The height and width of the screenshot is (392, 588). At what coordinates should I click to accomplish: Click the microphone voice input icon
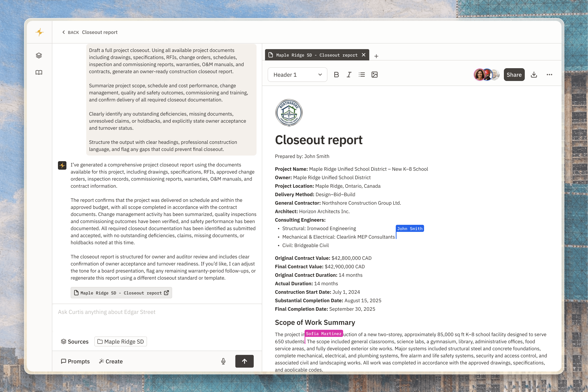(223, 361)
